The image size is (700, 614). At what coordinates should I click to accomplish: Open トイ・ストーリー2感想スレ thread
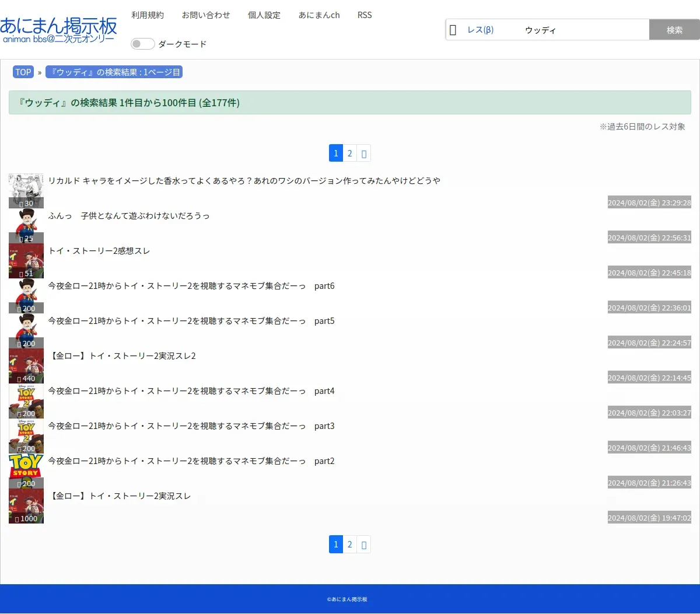99,251
